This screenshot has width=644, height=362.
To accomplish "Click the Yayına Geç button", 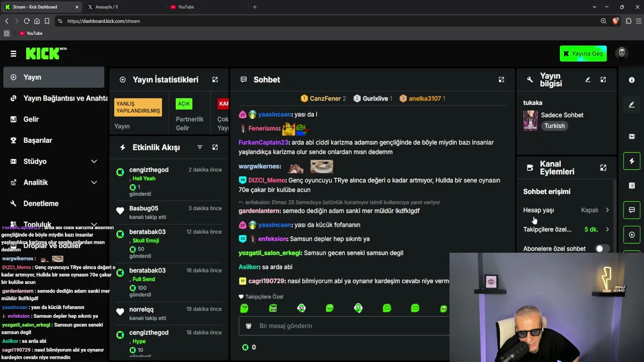I will tap(583, 54).
